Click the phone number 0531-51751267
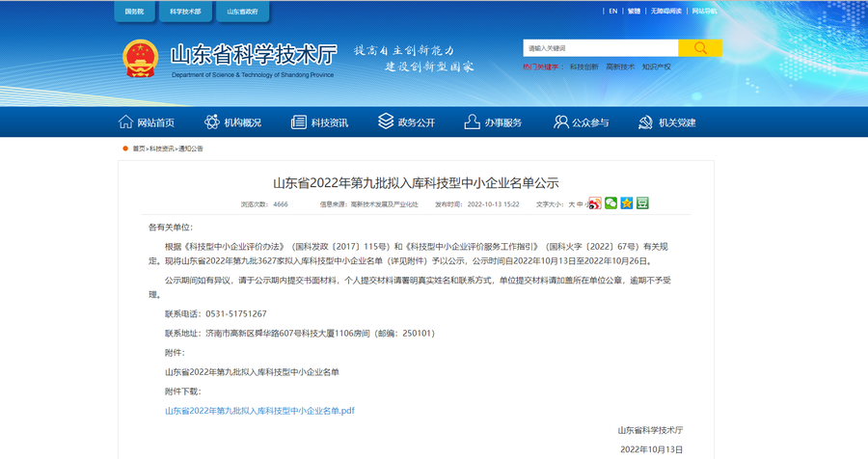This screenshot has width=868, height=459. [236, 314]
